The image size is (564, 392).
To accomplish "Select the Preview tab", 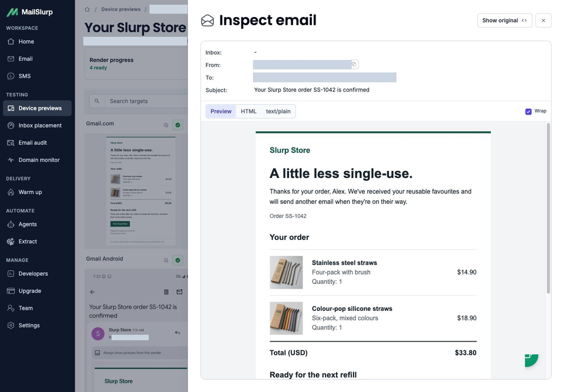I will click(221, 111).
